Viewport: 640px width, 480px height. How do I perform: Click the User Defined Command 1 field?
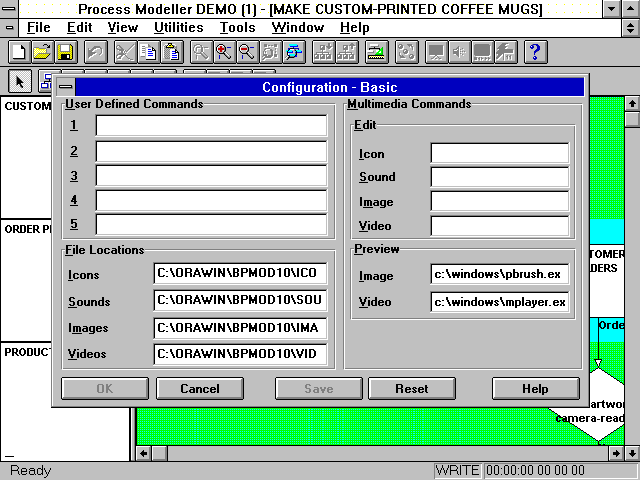point(211,125)
